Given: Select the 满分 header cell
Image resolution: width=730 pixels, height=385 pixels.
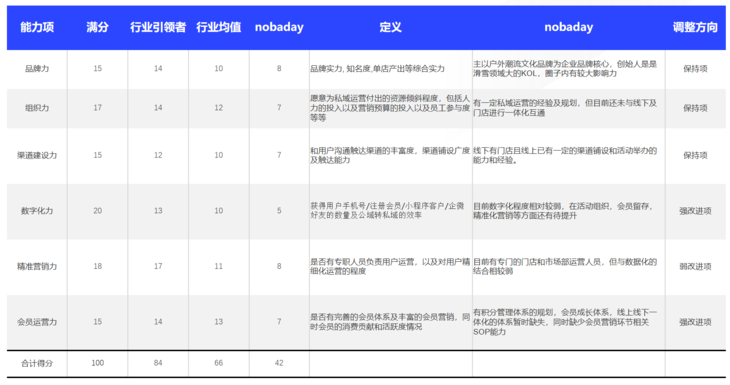Looking at the screenshot, I should [97, 27].
